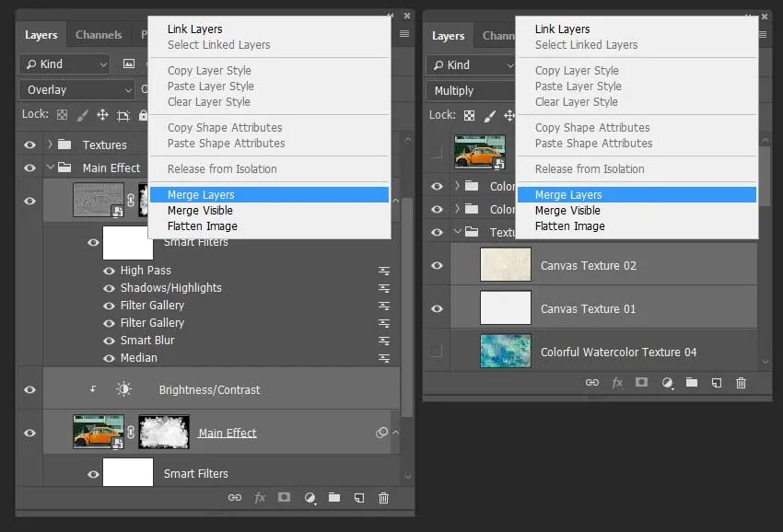Image resolution: width=783 pixels, height=532 pixels.
Task: Open the layer styles fx menu
Action: 260,497
